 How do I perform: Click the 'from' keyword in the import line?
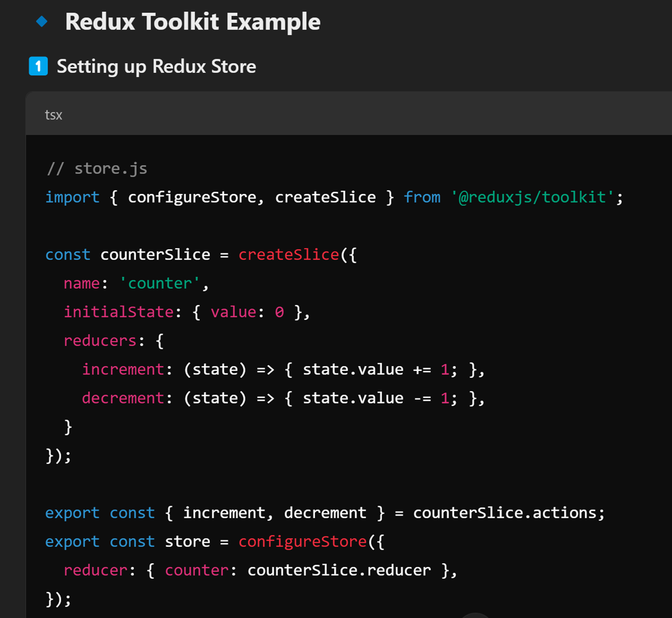[x=422, y=197]
